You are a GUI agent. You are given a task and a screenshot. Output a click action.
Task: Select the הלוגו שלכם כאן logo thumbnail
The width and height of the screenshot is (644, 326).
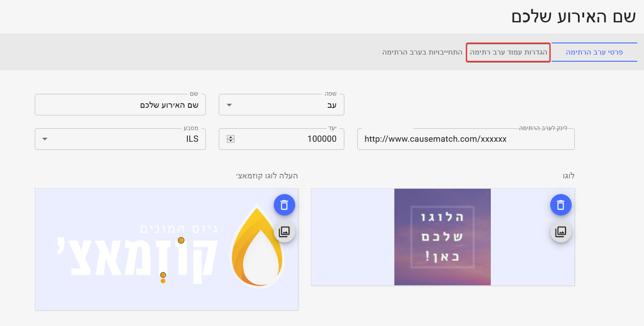[443, 237]
